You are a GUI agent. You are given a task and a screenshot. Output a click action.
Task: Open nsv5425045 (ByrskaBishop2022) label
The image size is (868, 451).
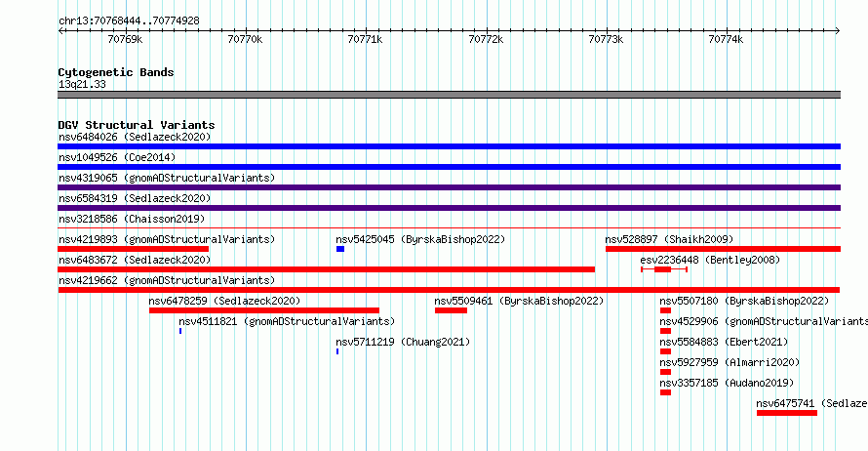click(x=420, y=239)
